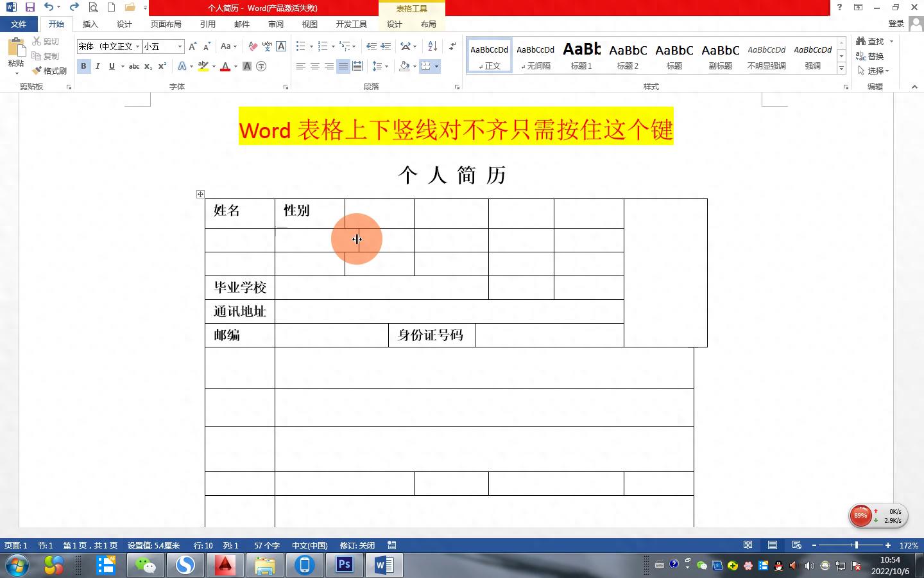Toggle Italic formatting
This screenshot has width=924, height=578.
(x=98, y=66)
